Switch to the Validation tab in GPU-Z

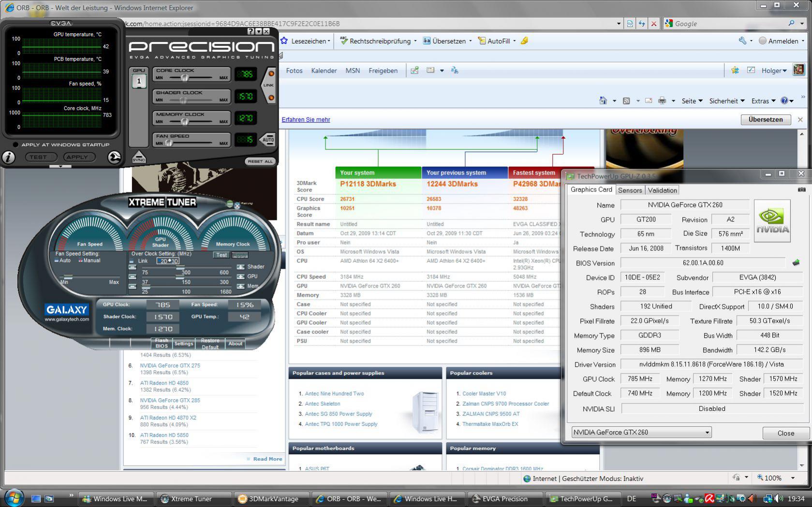(x=663, y=190)
